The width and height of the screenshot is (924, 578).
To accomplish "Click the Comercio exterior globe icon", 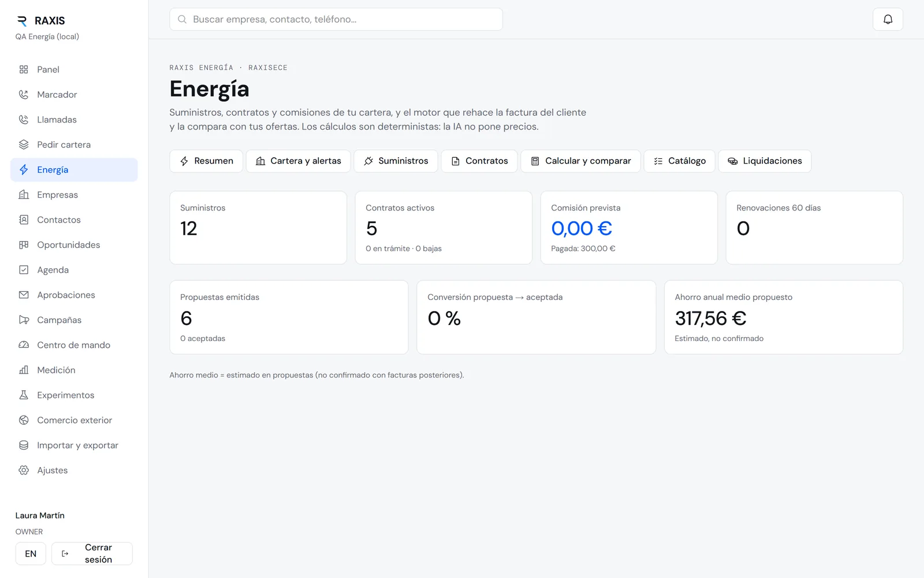I will click(x=24, y=420).
